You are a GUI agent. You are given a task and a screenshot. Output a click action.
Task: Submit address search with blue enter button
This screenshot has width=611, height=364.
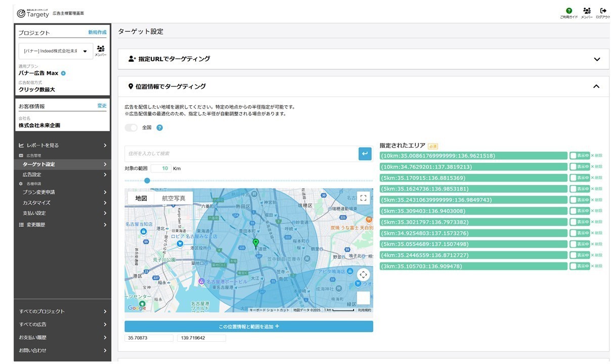coord(365,154)
